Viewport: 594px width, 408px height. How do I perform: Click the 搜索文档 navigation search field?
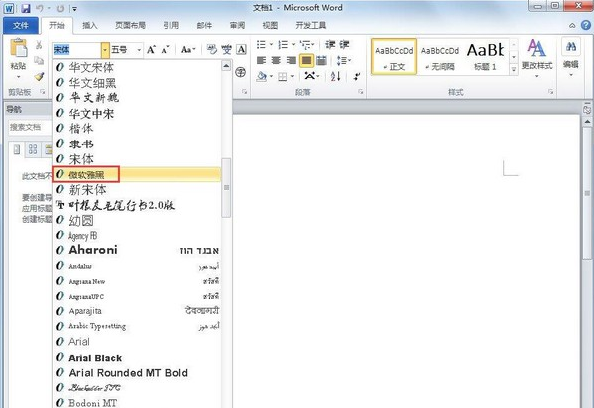(x=30, y=127)
